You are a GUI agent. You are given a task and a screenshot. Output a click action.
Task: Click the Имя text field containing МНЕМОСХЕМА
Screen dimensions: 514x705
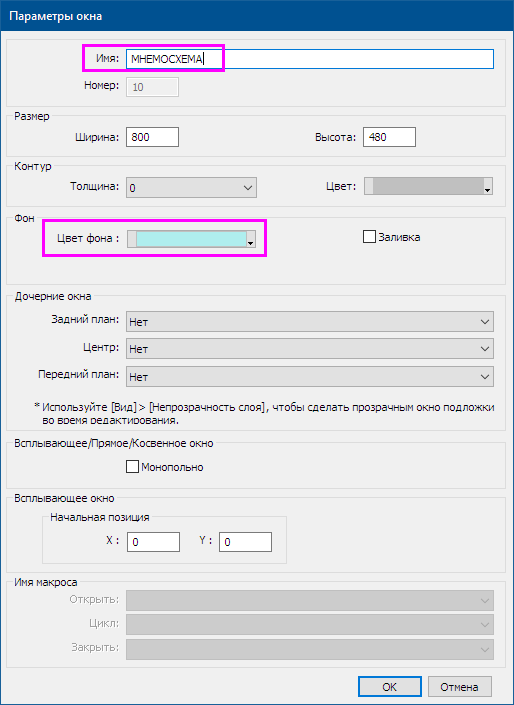coord(309,59)
